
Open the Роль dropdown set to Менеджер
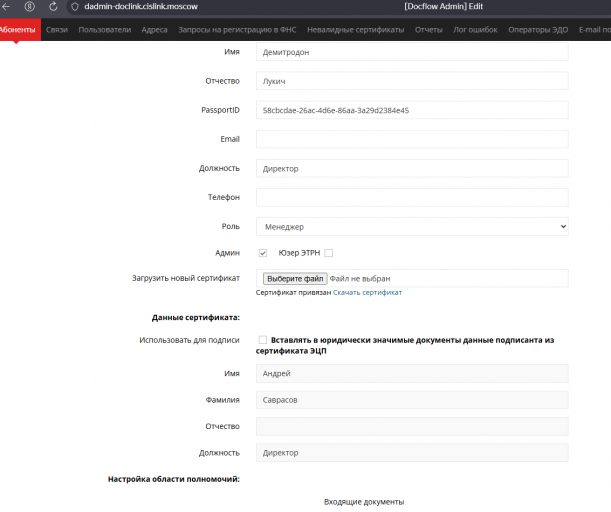412,226
